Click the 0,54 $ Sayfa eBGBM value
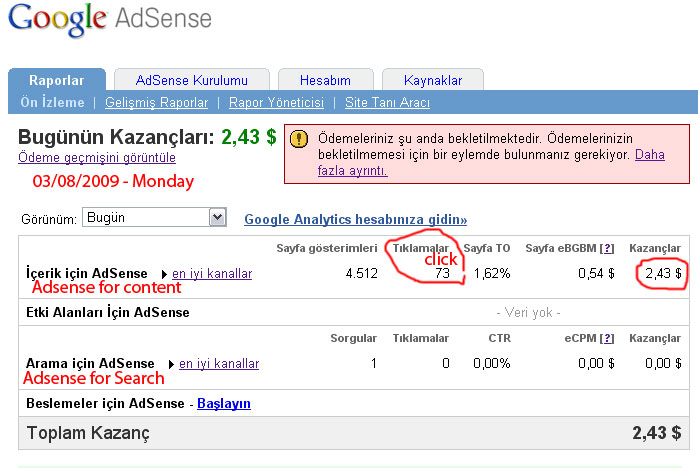 [596, 273]
